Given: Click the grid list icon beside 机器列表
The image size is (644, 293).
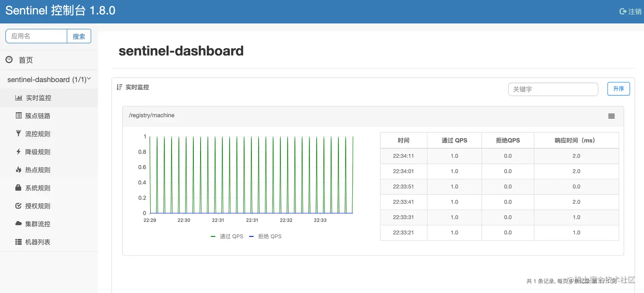Looking at the screenshot, I should click(x=18, y=242).
